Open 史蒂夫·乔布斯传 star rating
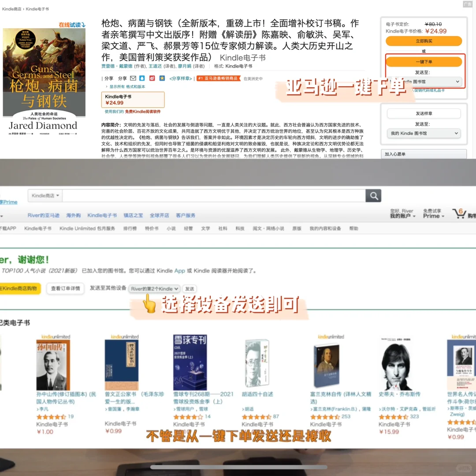 coord(394,417)
